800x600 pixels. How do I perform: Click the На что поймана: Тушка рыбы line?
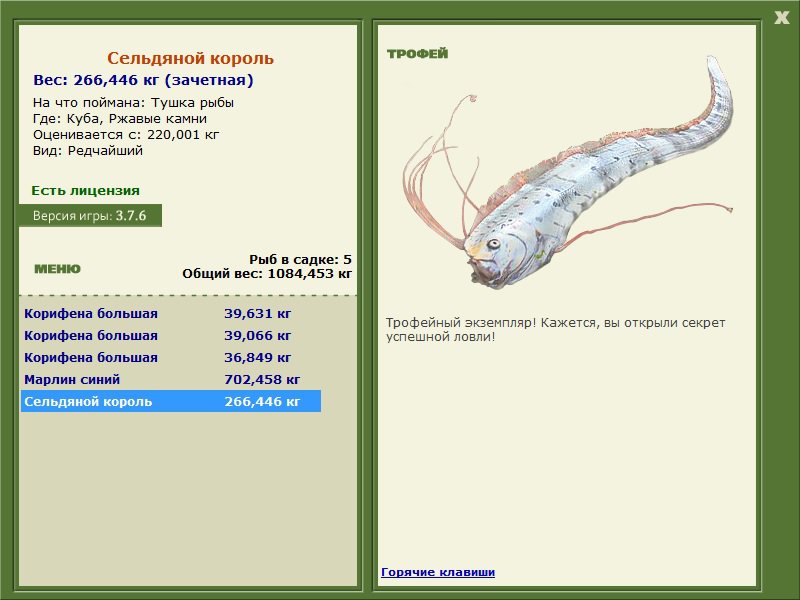133,103
